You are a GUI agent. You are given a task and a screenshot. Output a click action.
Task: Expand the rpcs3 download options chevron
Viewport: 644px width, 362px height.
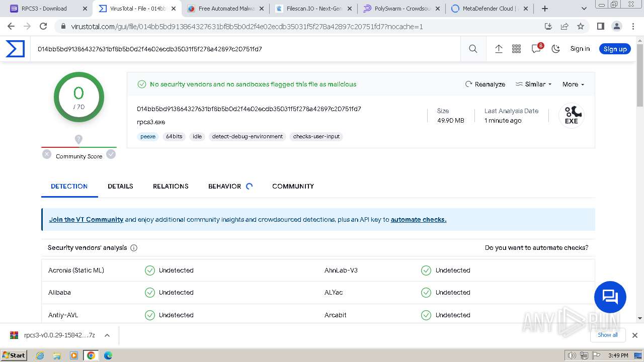click(107, 335)
